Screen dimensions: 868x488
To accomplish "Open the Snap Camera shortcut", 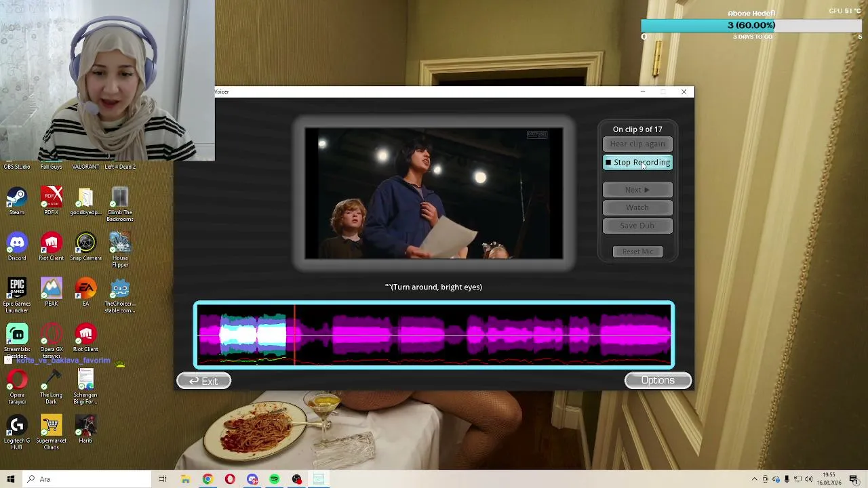I will [x=85, y=247].
